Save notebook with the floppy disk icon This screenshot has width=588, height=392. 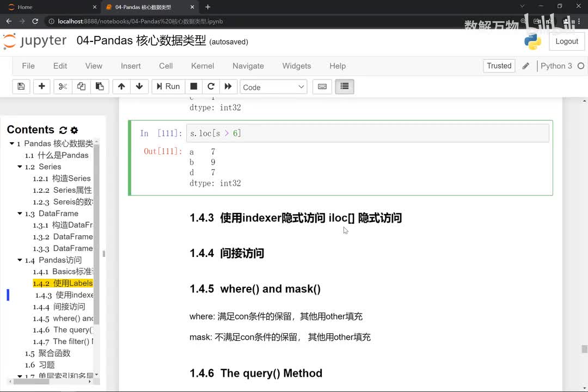(x=21, y=87)
